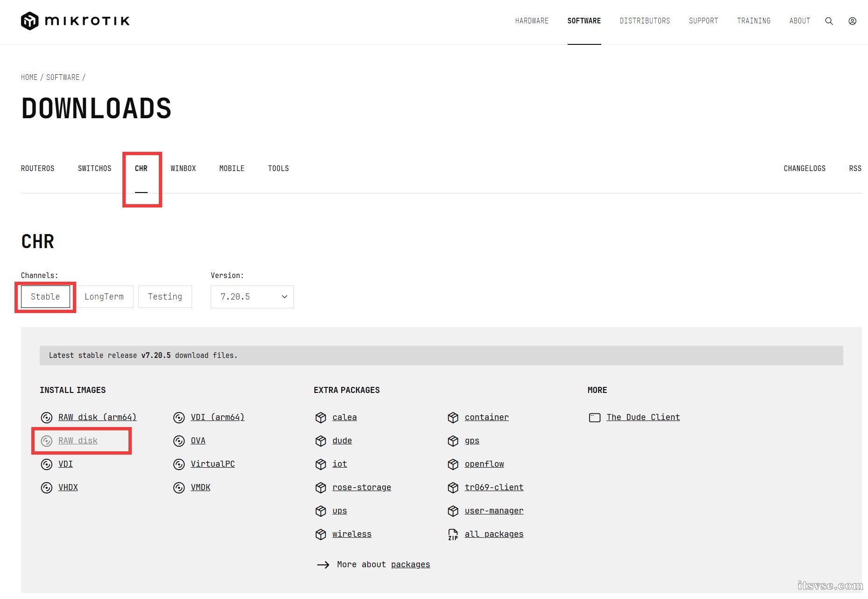
Task: Click the HOME breadcrumb link
Action: (x=29, y=78)
